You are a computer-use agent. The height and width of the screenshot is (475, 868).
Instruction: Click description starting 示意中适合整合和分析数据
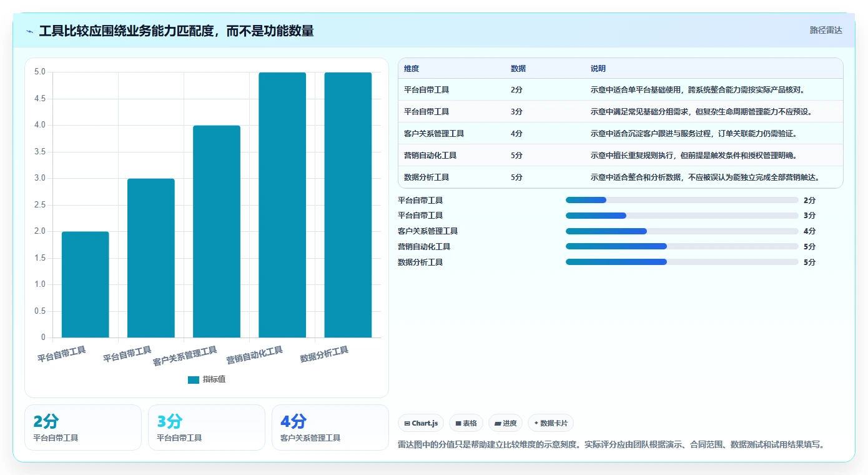(705, 177)
